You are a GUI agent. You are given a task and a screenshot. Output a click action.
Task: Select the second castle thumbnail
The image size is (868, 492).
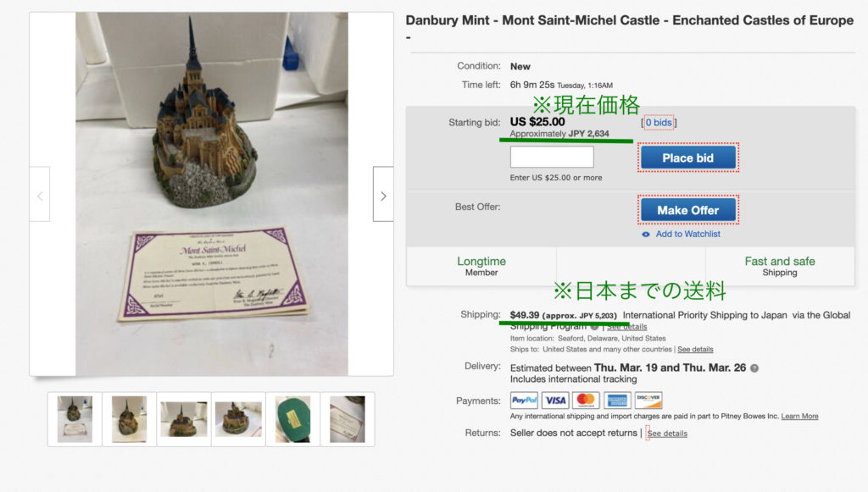(x=129, y=419)
